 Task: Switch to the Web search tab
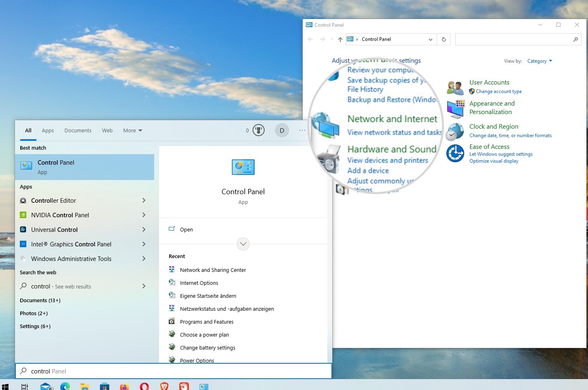(107, 130)
